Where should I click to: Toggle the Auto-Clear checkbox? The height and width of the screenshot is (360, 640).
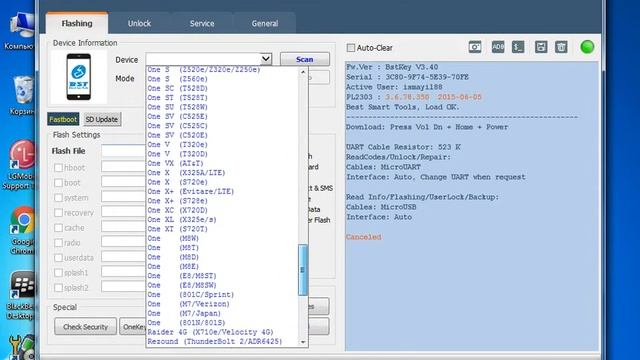(351, 48)
